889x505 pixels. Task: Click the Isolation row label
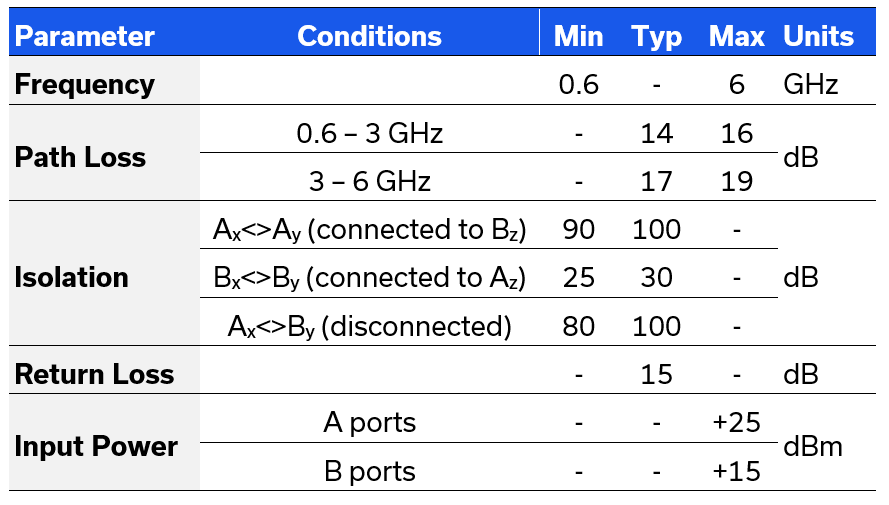coord(72,278)
